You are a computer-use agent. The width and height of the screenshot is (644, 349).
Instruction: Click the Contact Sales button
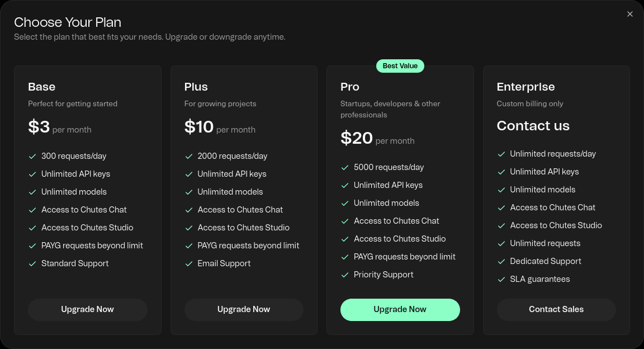point(556,309)
